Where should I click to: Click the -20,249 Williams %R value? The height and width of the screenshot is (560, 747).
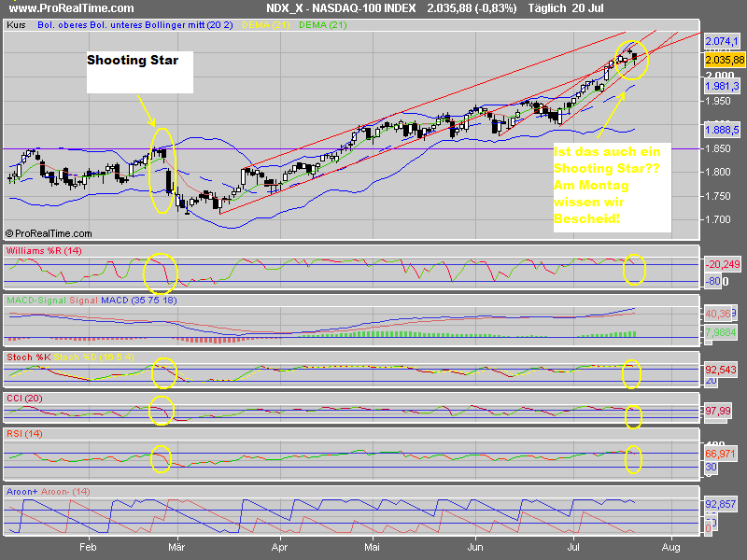click(723, 264)
